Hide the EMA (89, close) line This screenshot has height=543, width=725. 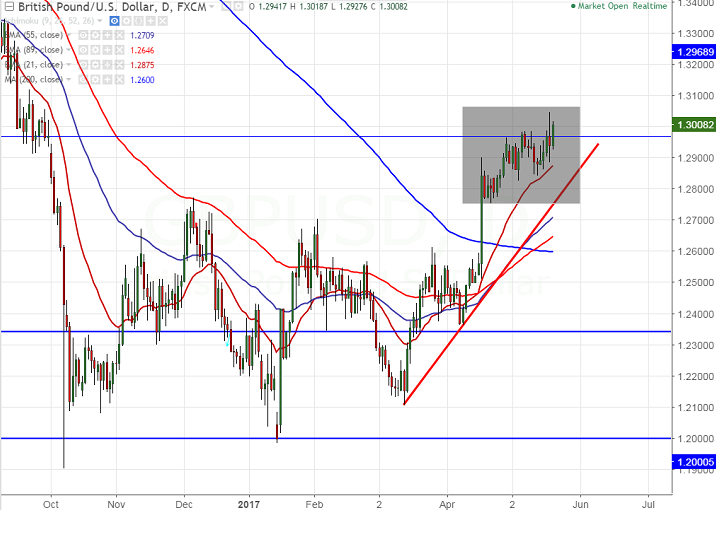coord(83,50)
